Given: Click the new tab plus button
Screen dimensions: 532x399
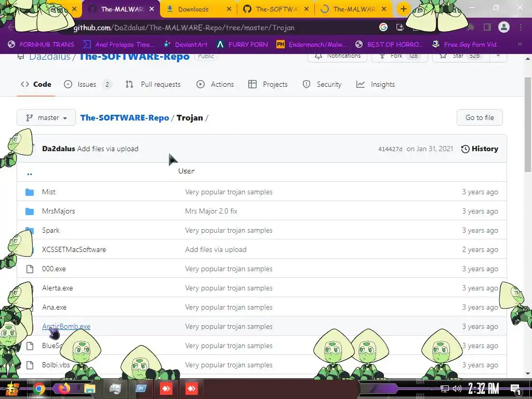Looking at the screenshot, I should pyautogui.click(x=403, y=9).
